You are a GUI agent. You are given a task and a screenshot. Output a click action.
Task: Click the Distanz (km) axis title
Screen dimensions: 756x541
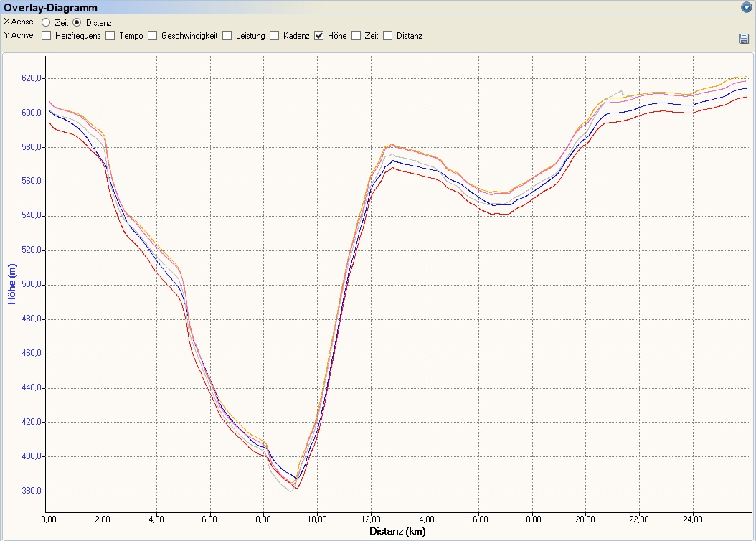[x=398, y=532]
